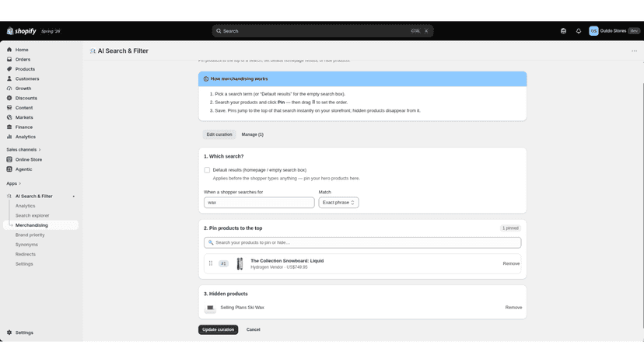Screen dimensions: 644x362
Task: Click the Markets globe icon
Action: (x=9, y=117)
